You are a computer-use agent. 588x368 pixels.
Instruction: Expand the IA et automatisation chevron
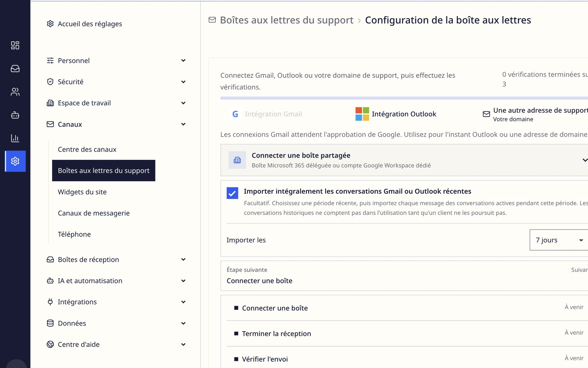coord(183,281)
